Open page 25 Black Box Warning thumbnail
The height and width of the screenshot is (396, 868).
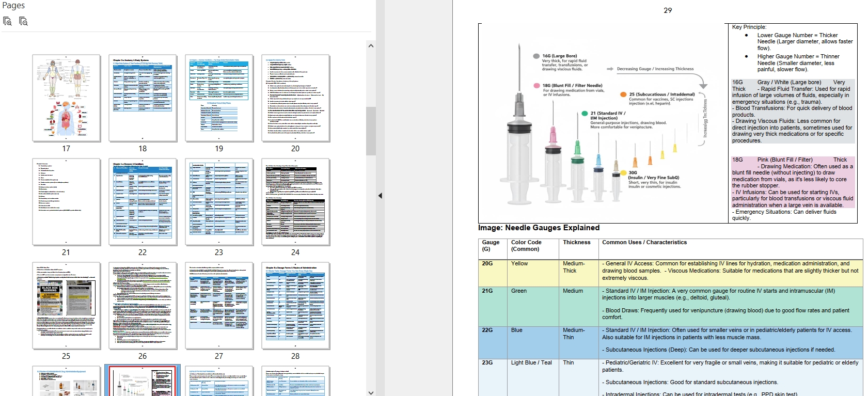coord(66,306)
